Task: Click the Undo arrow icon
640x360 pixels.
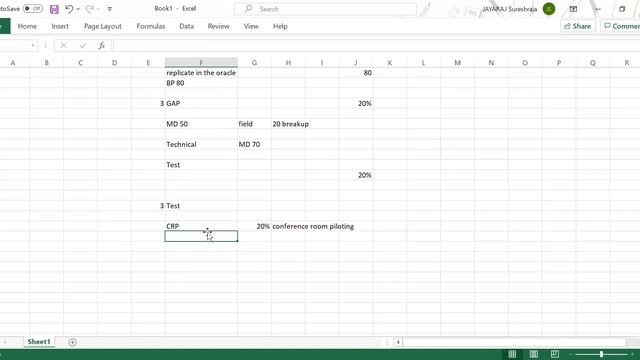Action: point(69,9)
